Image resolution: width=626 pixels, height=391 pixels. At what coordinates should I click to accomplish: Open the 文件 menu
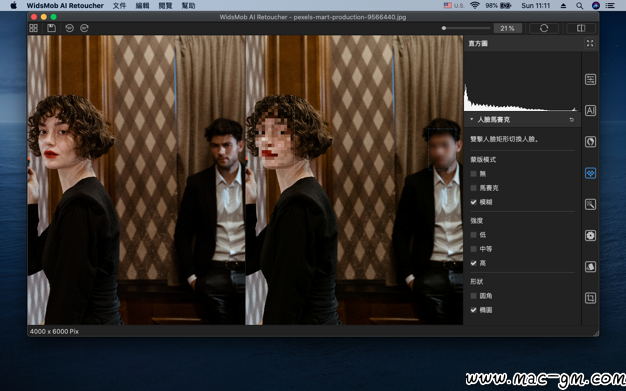coord(119,6)
